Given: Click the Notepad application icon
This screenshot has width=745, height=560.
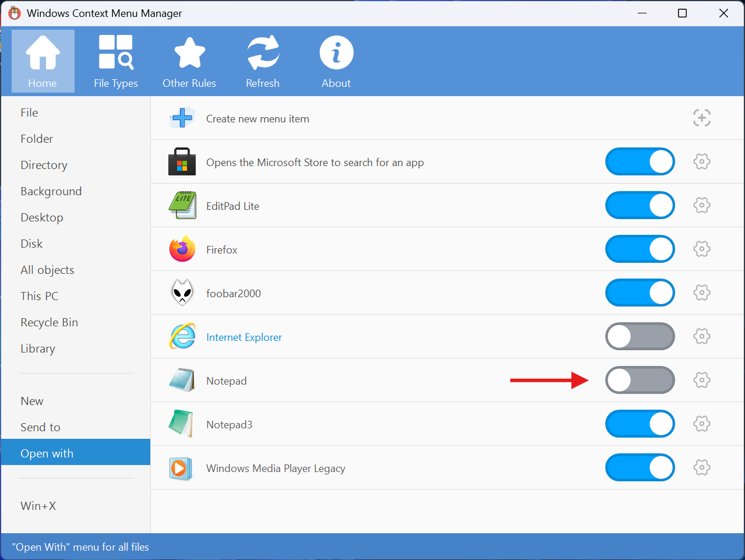Looking at the screenshot, I should tap(182, 380).
